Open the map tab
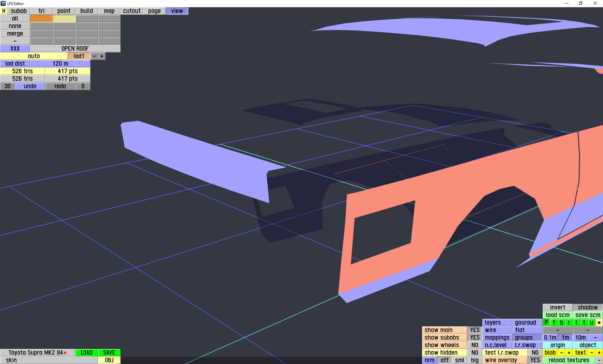The height and width of the screenshot is (364, 603). pos(109,11)
